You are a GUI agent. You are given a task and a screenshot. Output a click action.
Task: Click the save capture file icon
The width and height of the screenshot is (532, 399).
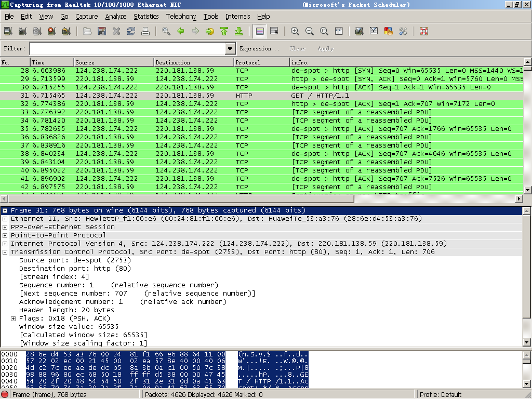(102, 31)
